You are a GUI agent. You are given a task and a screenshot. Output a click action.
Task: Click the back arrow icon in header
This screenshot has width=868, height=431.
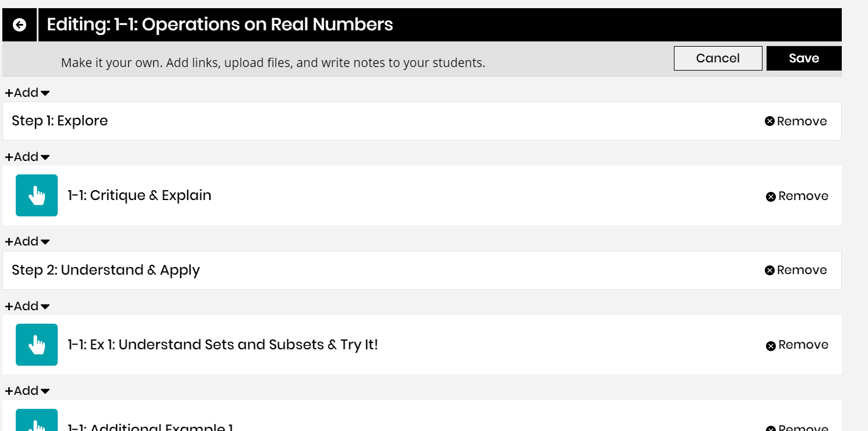pyautogui.click(x=19, y=24)
